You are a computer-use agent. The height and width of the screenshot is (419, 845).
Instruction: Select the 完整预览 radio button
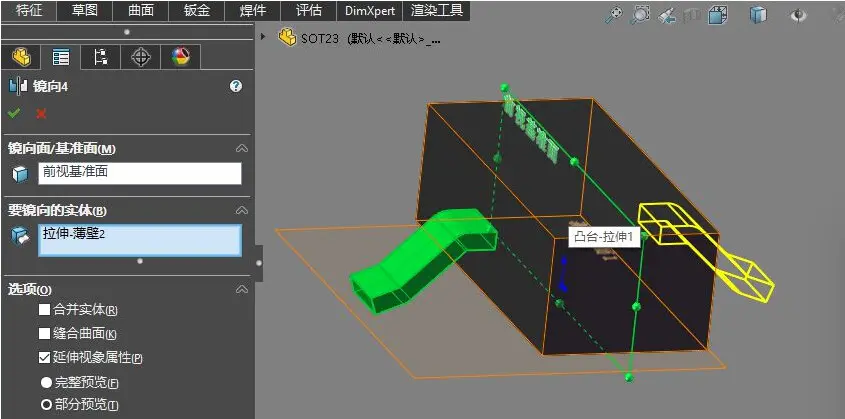[x=47, y=383]
